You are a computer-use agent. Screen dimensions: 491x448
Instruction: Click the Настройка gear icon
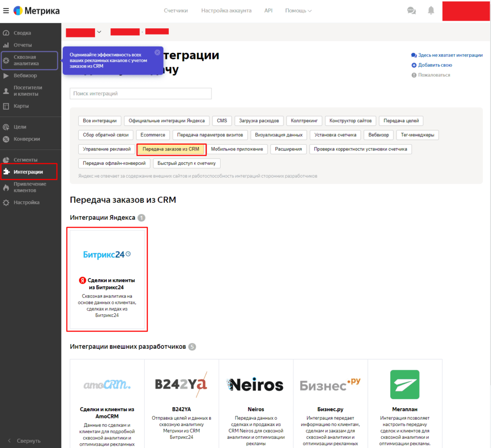click(x=6, y=203)
